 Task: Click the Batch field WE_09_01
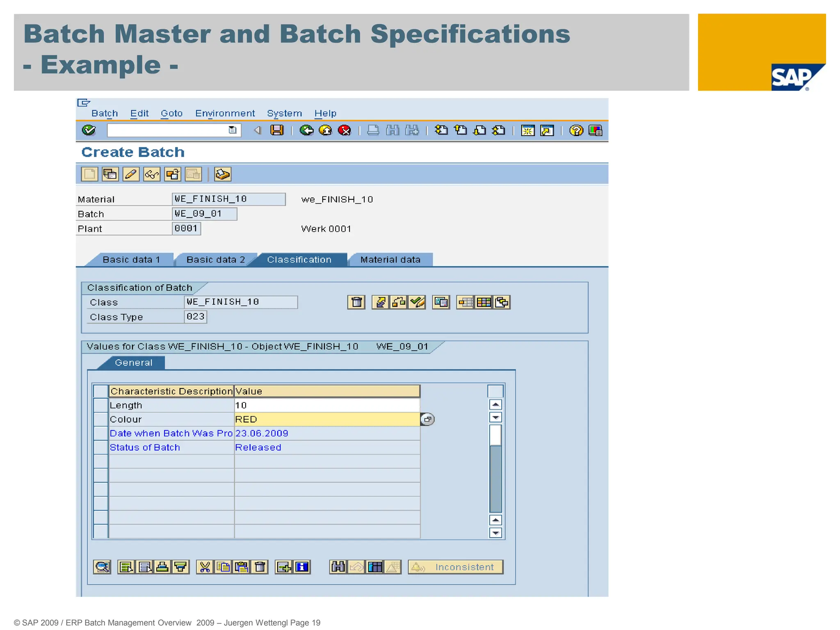tap(205, 214)
